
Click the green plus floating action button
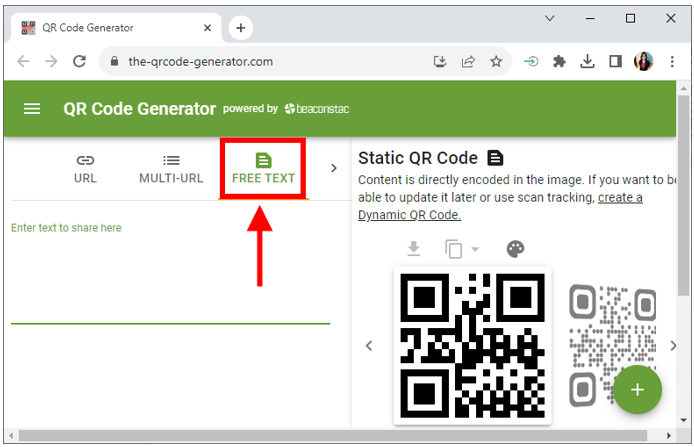tap(637, 390)
